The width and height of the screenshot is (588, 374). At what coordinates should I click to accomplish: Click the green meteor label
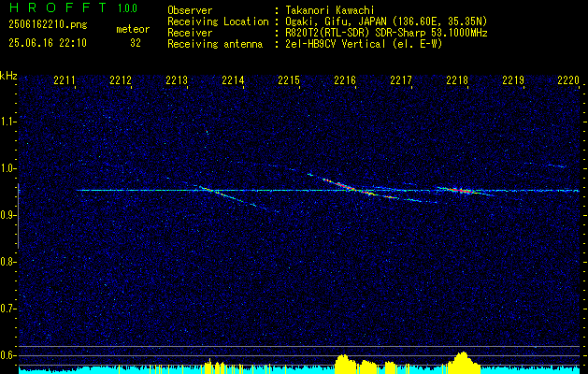pos(133,29)
